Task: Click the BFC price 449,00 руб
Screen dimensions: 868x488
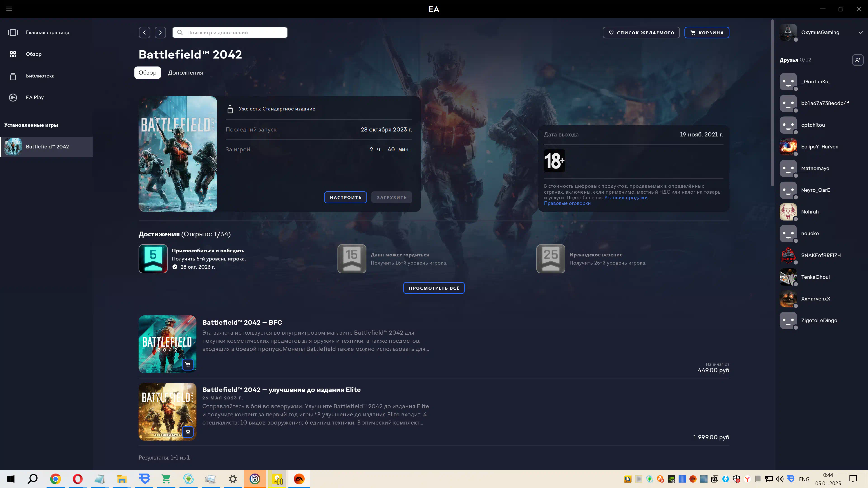Action: (x=713, y=370)
